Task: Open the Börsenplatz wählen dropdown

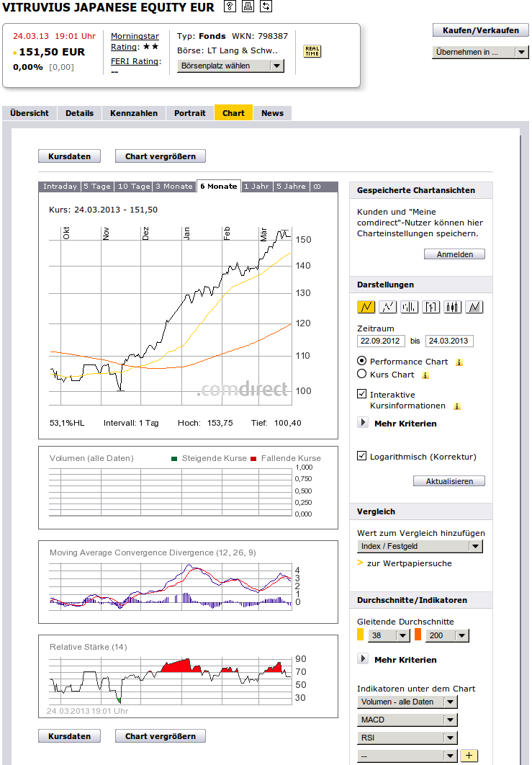Action: (x=230, y=66)
